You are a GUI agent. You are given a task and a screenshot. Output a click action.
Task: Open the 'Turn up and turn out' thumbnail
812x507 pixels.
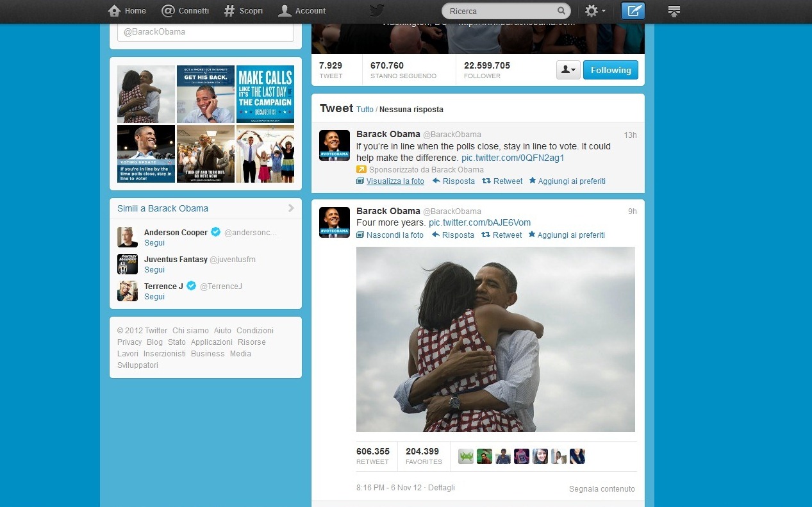tap(206, 154)
